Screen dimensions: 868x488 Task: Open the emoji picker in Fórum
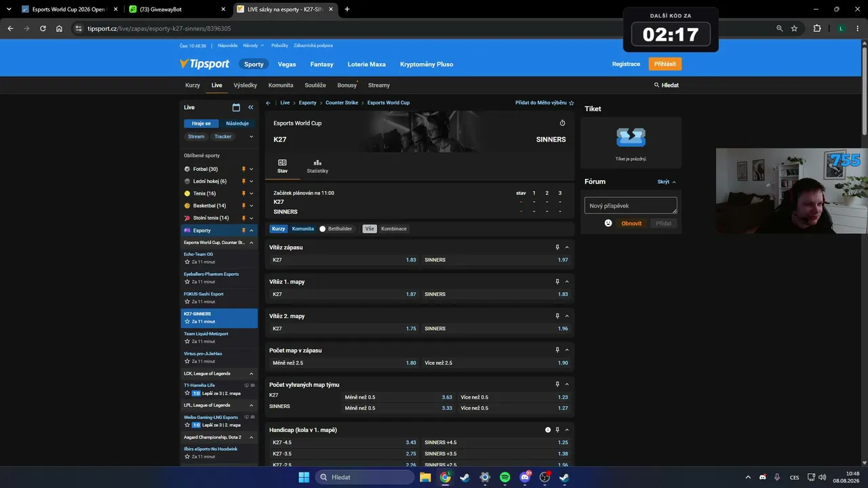pos(608,223)
